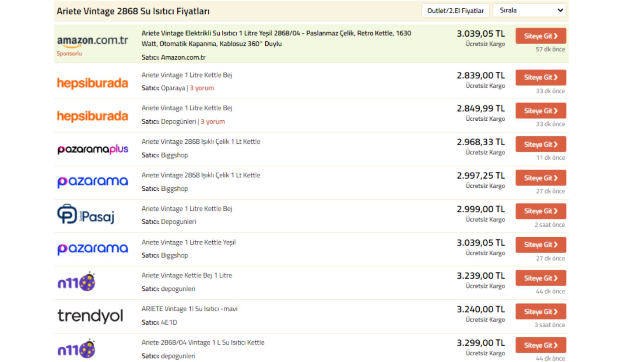Click Siteye Git for Amazon offer

pyautogui.click(x=541, y=36)
